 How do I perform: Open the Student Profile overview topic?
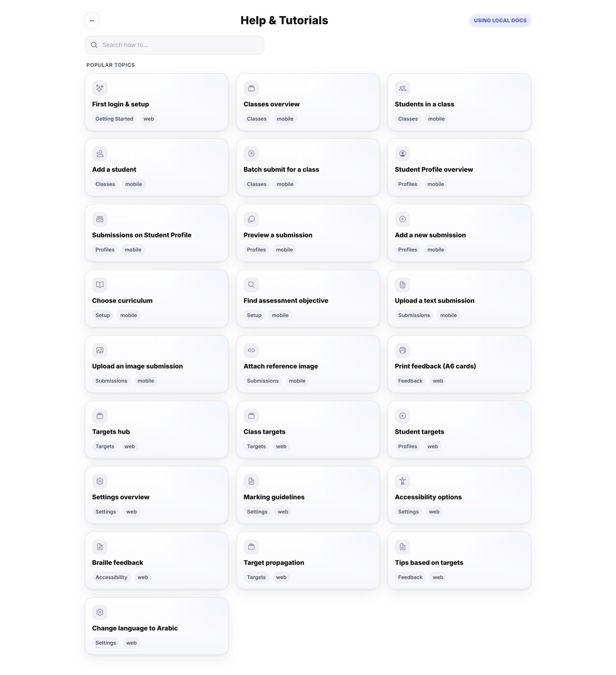click(459, 167)
